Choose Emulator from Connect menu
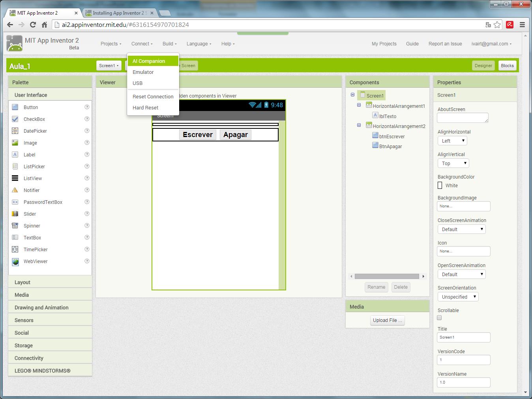532x399 pixels. click(x=153, y=72)
